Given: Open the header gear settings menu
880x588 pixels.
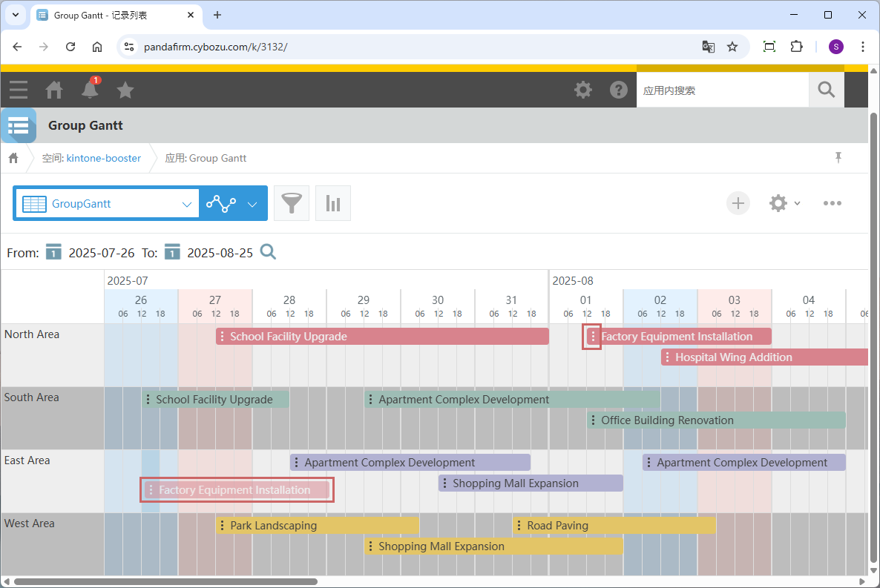Looking at the screenshot, I should (x=583, y=90).
